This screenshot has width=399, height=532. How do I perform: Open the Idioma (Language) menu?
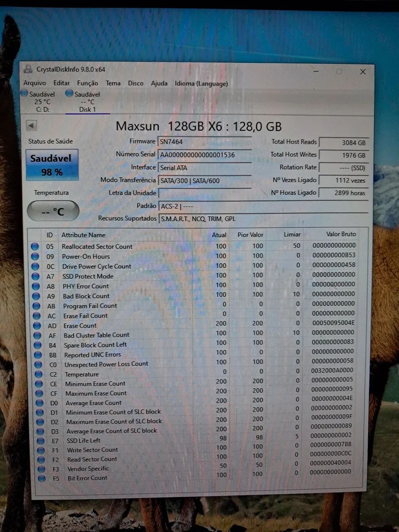(x=201, y=84)
